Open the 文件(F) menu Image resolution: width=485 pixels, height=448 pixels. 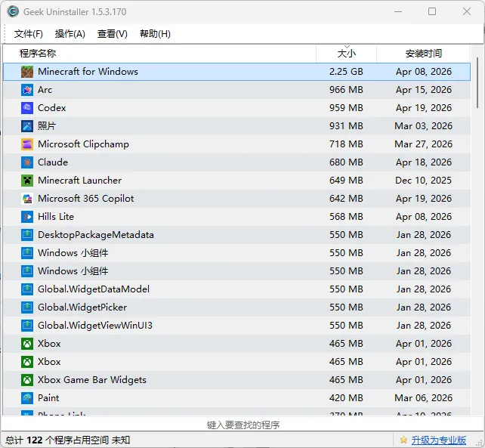(28, 34)
